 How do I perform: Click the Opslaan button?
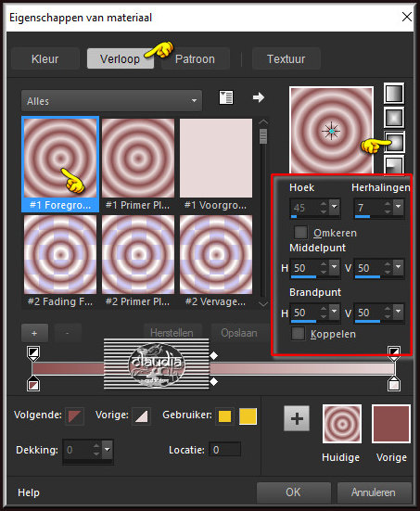239,333
